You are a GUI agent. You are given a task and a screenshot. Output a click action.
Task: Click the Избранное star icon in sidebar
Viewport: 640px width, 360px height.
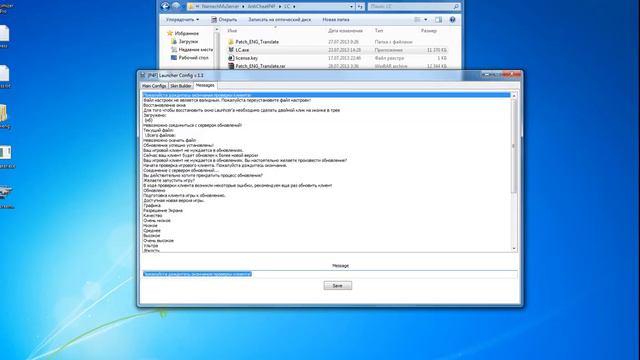pyautogui.click(x=170, y=33)
